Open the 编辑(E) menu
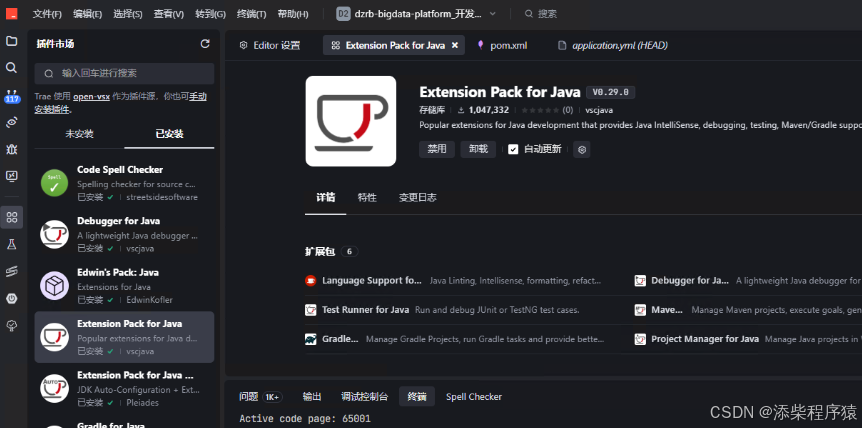 tap(88, 14)
